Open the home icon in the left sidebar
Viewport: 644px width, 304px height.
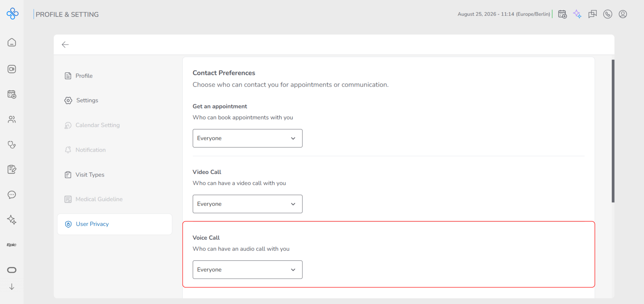tap(12, 42)
